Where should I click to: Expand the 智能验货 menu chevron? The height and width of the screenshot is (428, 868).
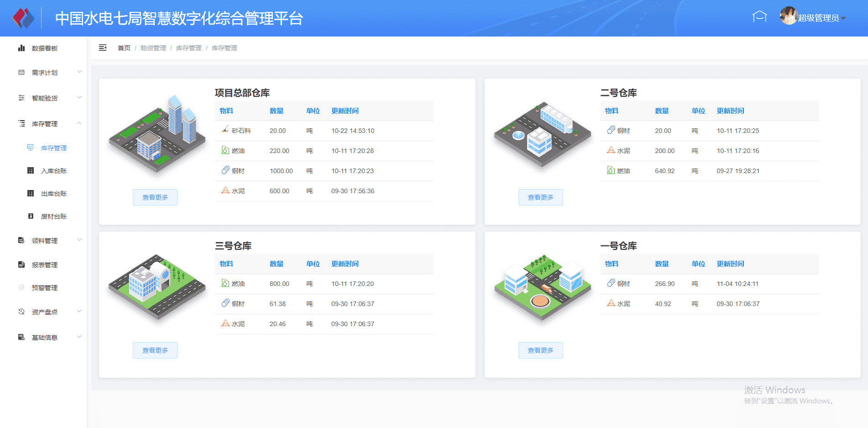pyautogui.click(x=79, y=98)
